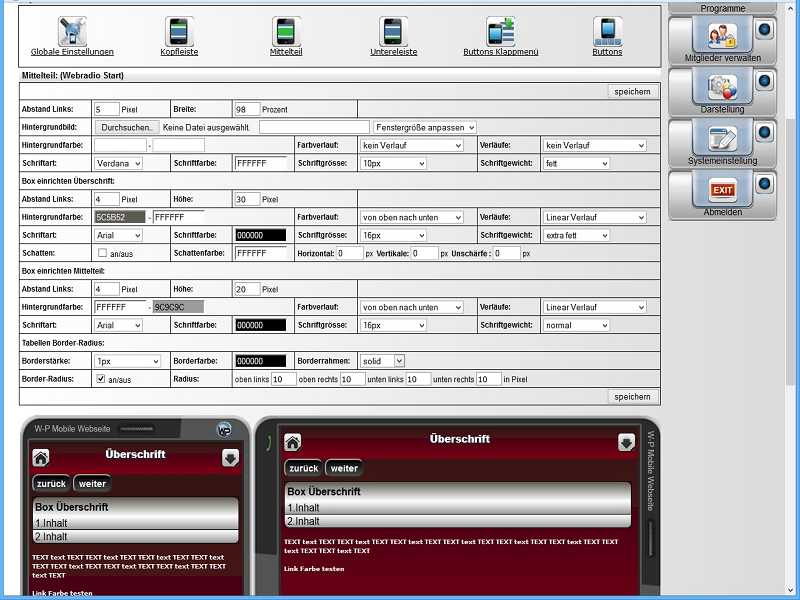This screenshot has height=600, width=800.
Task: Toggle the Schatten an/aus checkbox
Action: click(x=102, y=253)
